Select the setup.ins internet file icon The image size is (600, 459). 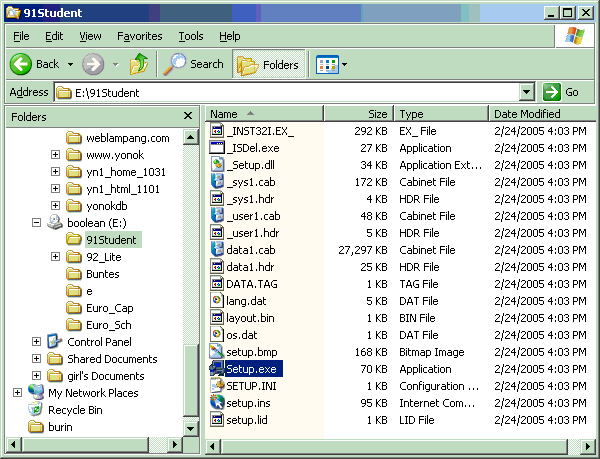pyautogui.click(x=217, y=403)
